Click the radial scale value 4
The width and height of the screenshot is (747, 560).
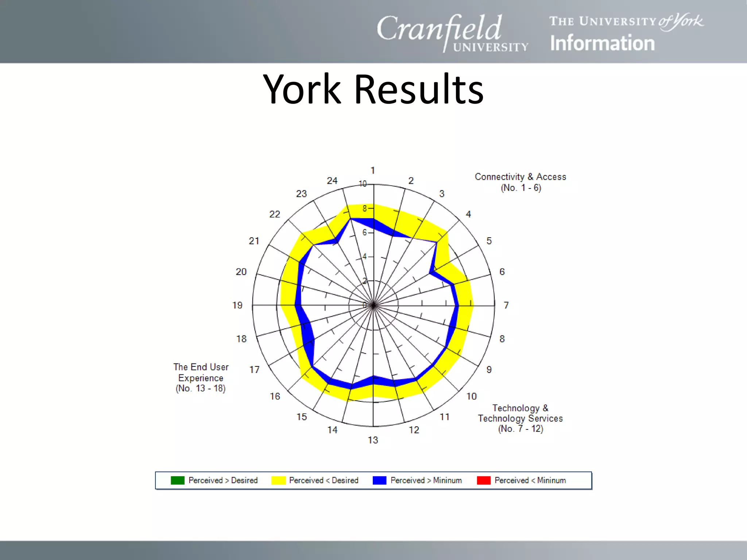[x=365, y=257]
